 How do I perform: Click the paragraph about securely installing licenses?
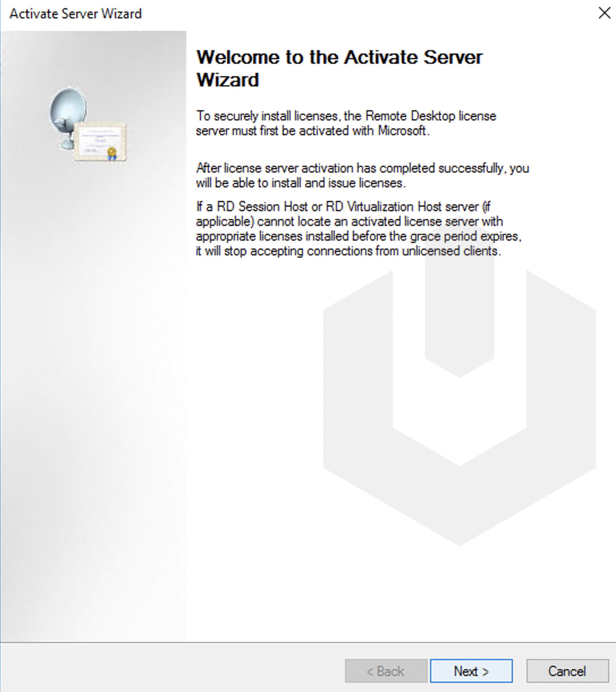click(346, 123)
